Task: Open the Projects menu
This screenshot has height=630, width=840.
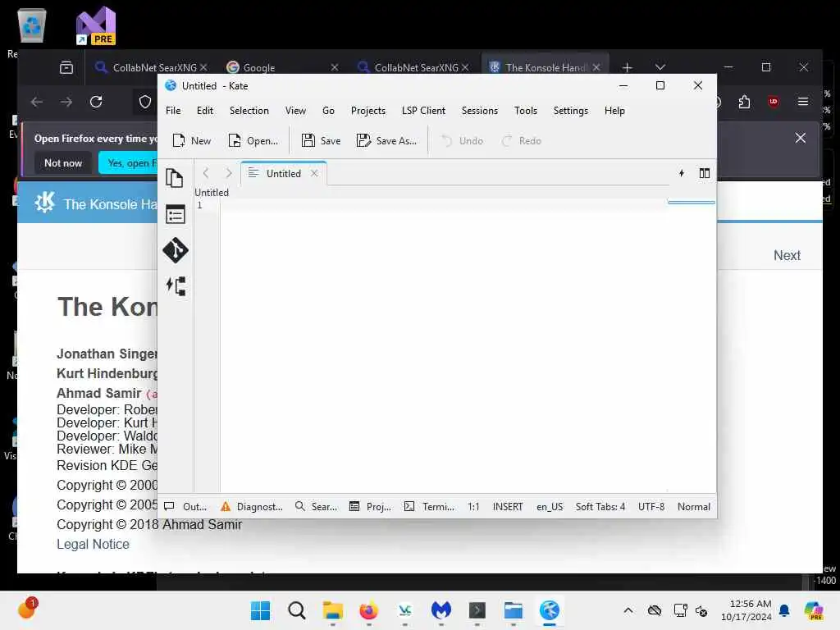Action: tap(368, 111)
